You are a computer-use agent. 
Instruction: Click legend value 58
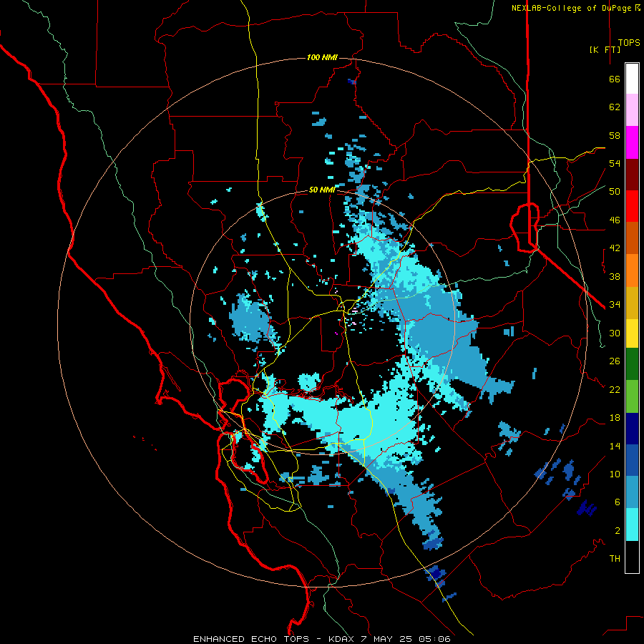pos(615,135)
